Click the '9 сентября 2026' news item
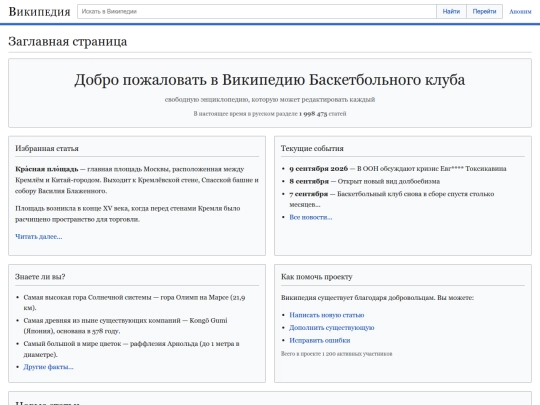The image size is (540, 405). point(398,169)
